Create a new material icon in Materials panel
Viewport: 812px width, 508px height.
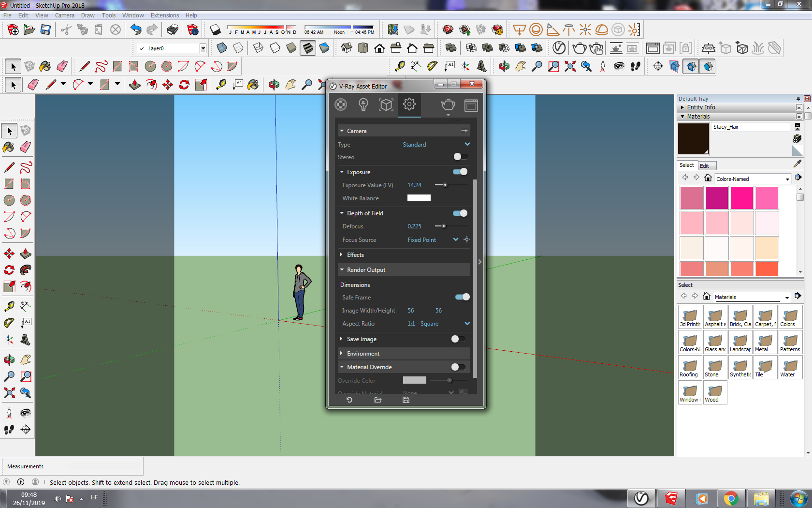tap(797, 139)
